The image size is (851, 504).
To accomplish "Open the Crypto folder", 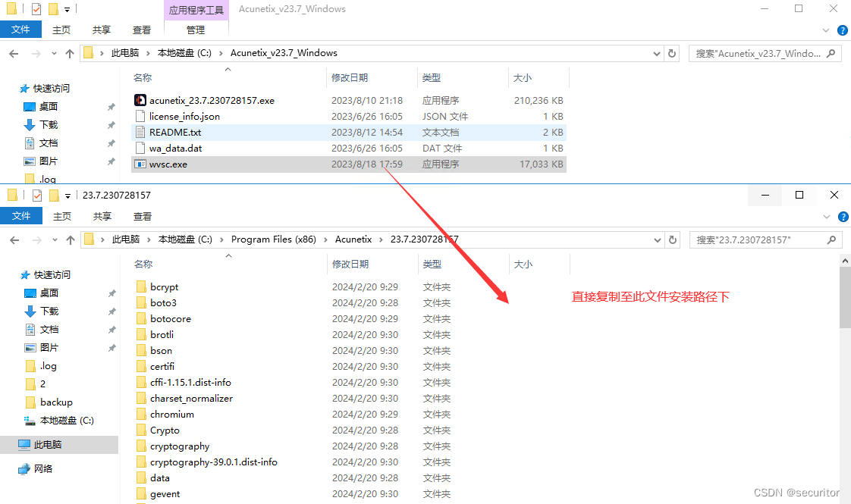I will 165,430.
